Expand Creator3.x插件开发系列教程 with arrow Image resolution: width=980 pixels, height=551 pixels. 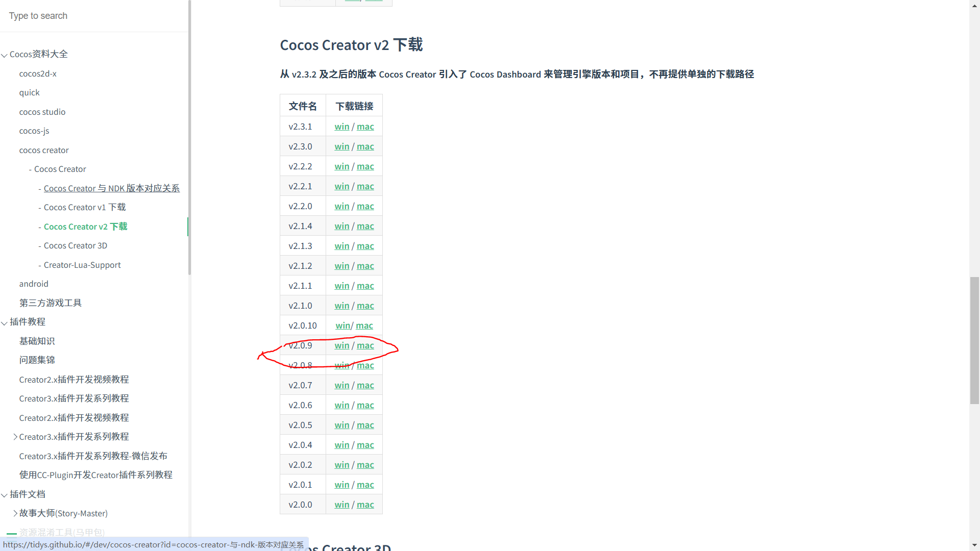click(15, 437)
